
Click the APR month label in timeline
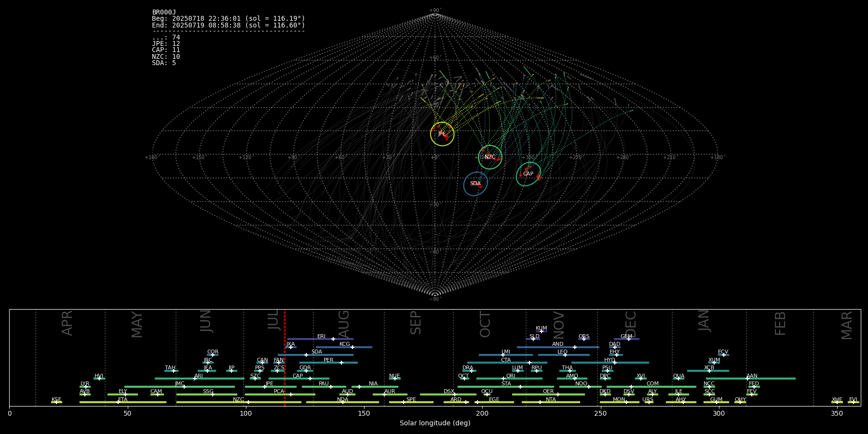[67, 323]
